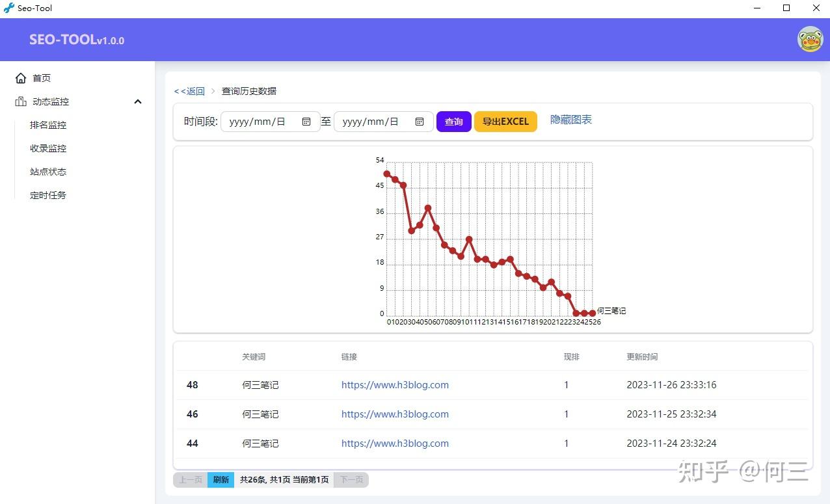The height and width of the screenshot is (504, 830).
Task: Click the 更新时间 column header
Action: (642, 357)
